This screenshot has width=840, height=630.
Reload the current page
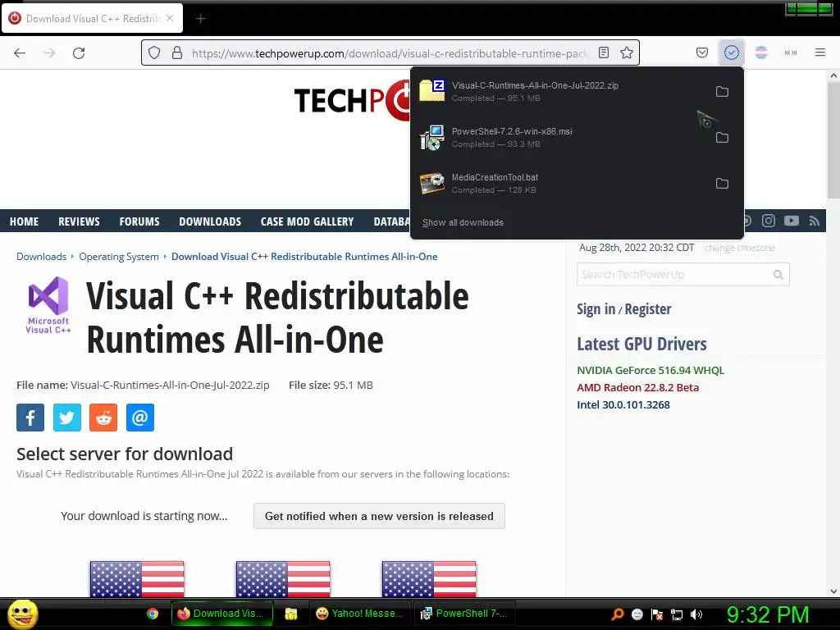(79, 52)
